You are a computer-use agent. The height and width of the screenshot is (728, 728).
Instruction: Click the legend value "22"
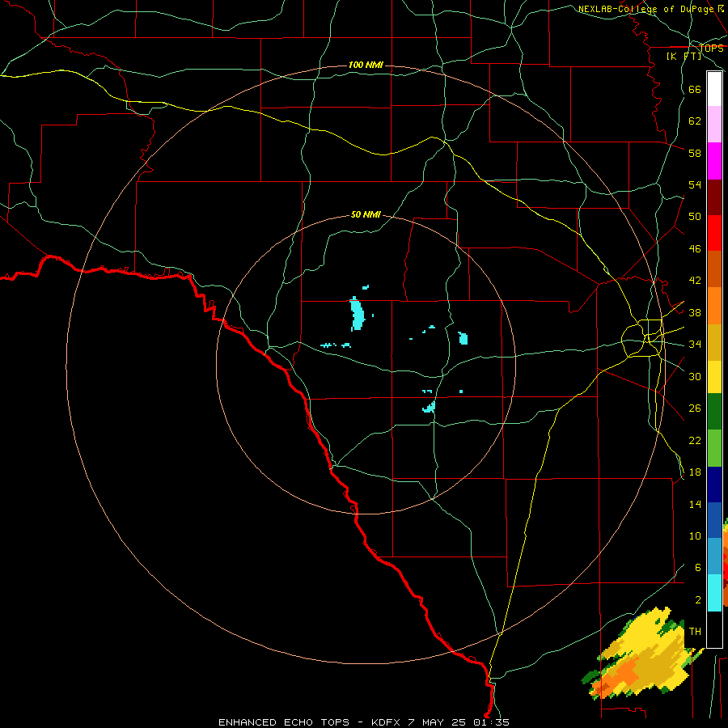(695, 440)
